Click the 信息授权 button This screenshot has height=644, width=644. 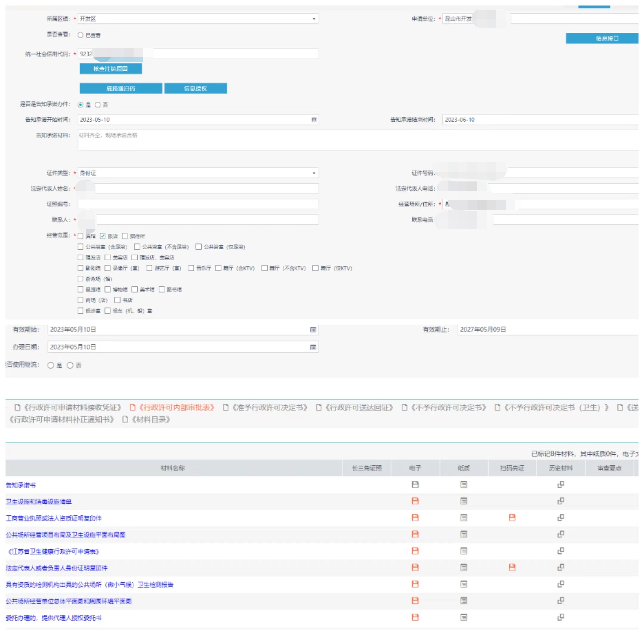(x=195, y=88)
